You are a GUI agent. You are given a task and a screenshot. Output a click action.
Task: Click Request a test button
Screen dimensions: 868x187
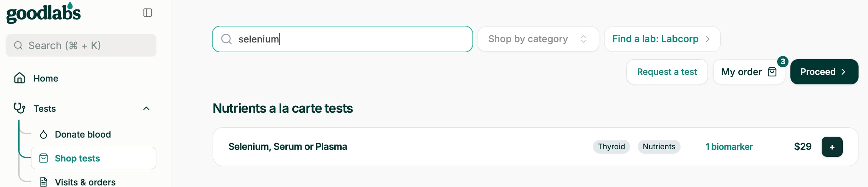pyautogui.click(x=667, y=72)
